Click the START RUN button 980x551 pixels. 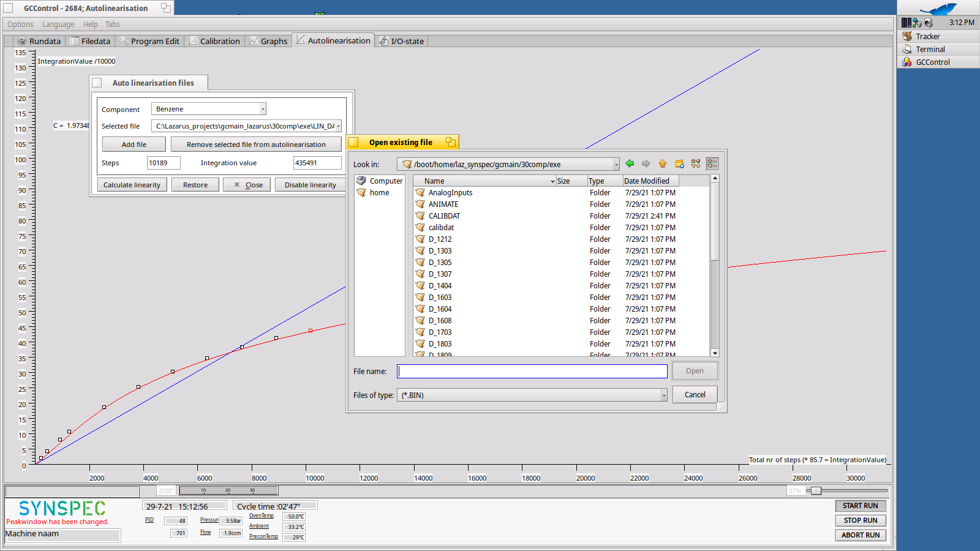[x=861, y=506]
